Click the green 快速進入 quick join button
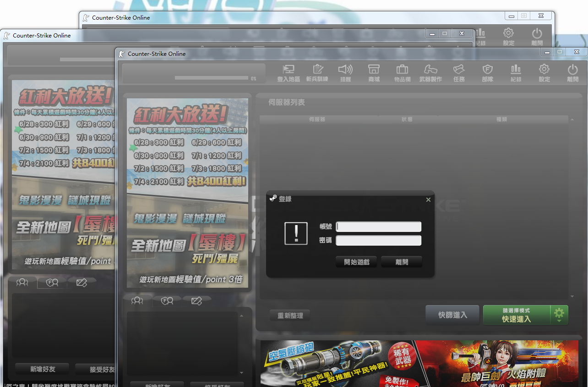 click(x=517, y=315)
